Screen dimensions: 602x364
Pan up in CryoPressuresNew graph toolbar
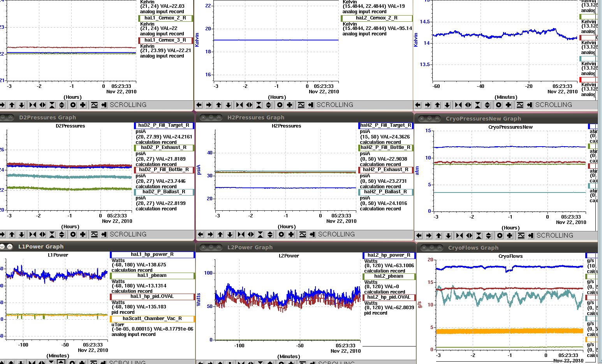click(439, 236)
